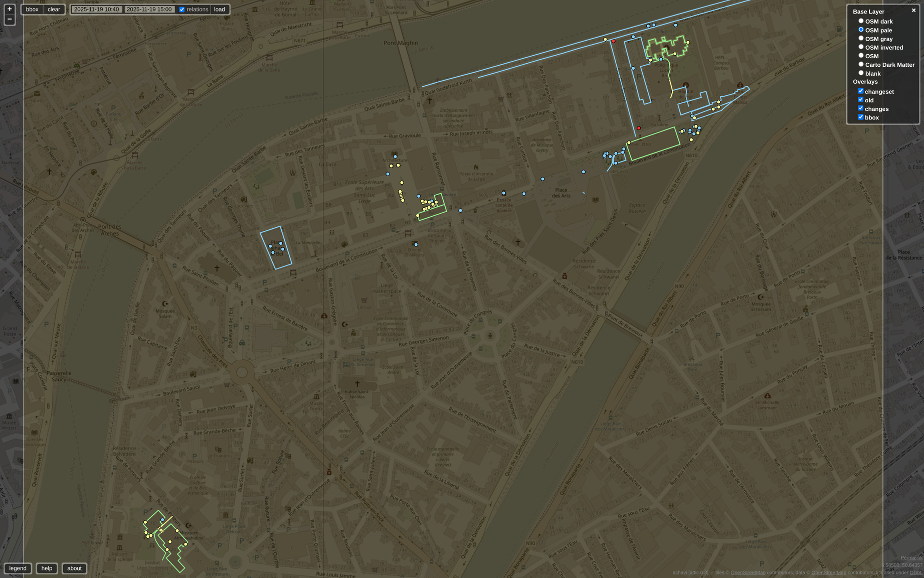The width and height of the screenshot is (924, 578).
Task: Click the bbox button
Action: pos(32,10)
